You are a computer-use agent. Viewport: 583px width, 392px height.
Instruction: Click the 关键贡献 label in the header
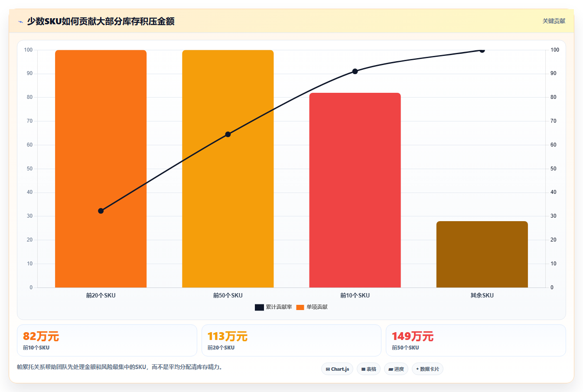554,21
